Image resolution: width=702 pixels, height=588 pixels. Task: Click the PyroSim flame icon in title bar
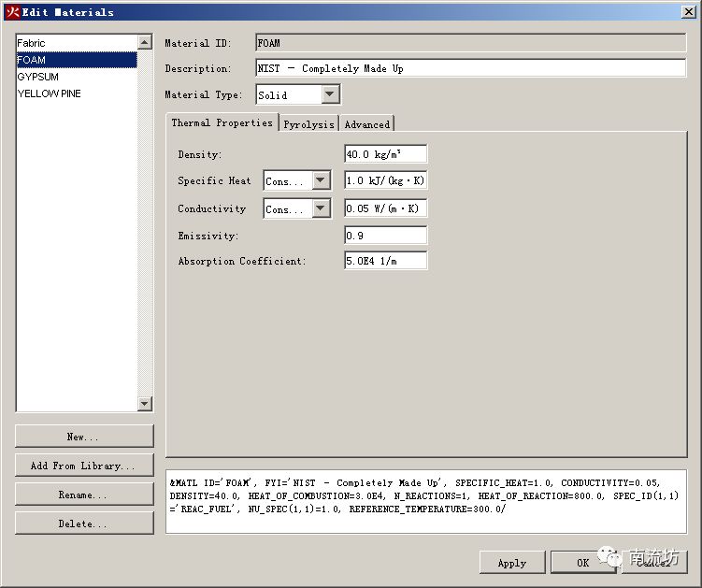[x=12, y=12]
